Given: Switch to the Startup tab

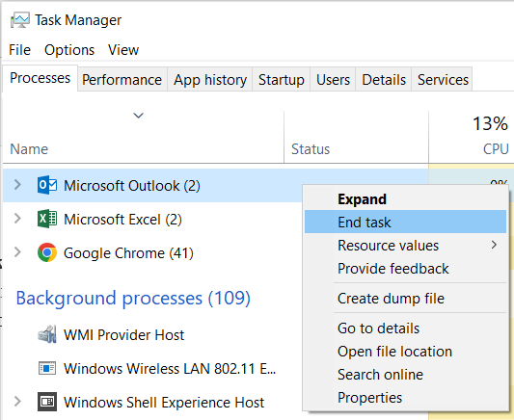Looking at the screenshot, I should click(x=282, y=80).
